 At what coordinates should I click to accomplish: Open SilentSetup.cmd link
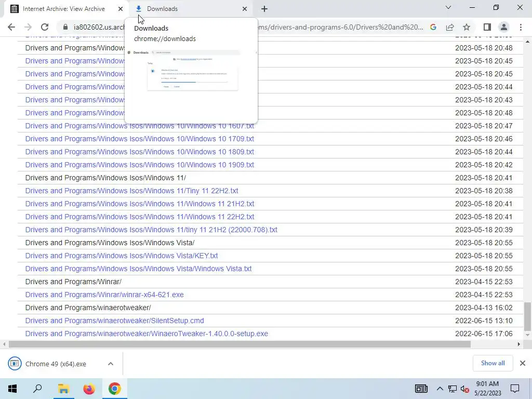114,321
